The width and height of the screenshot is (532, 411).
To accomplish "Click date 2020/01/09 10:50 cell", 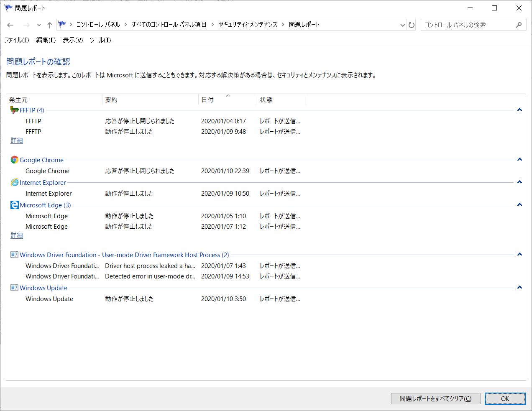I will click(225, 194).
